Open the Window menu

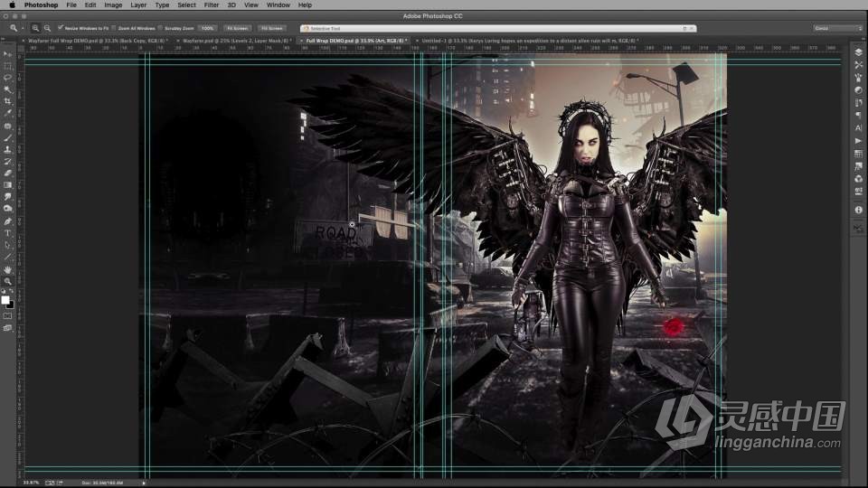pyautogui.click(x=278, y=5)
